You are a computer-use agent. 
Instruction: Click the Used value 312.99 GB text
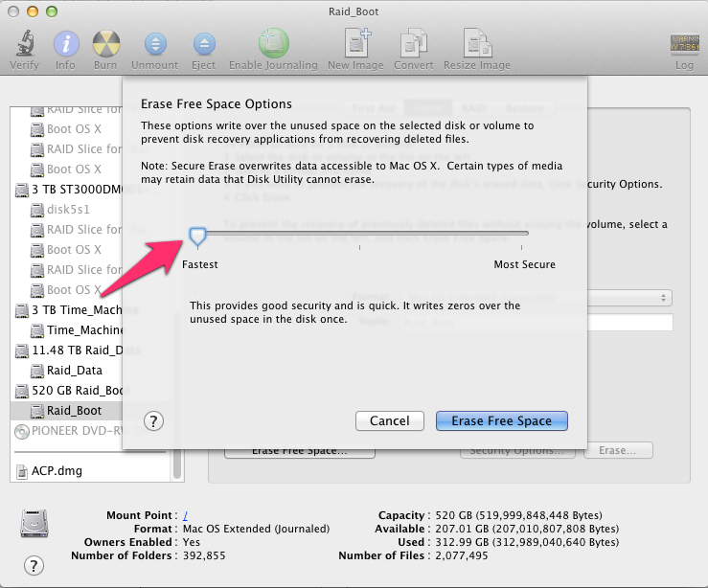click(x=527, y=542)
